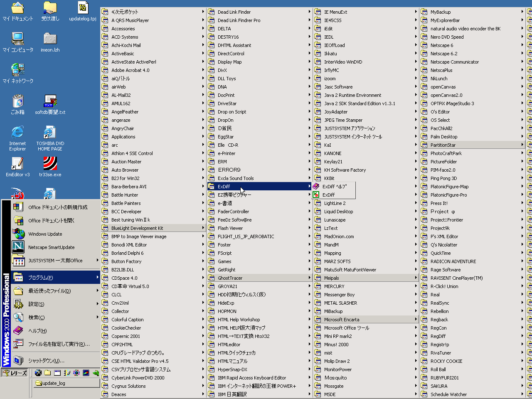Click the yellow folder icon in Quick Launch

pyautogui.click(x=48, y=373)
